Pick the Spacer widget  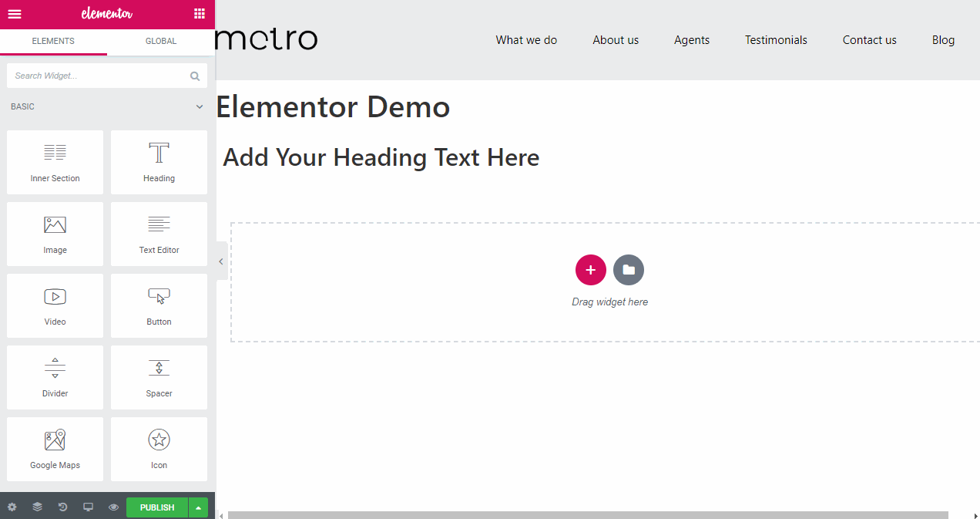click(159, 377)
